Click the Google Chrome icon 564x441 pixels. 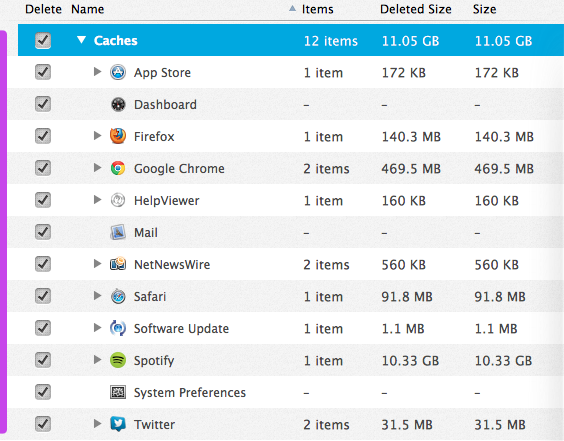point(118,168)
